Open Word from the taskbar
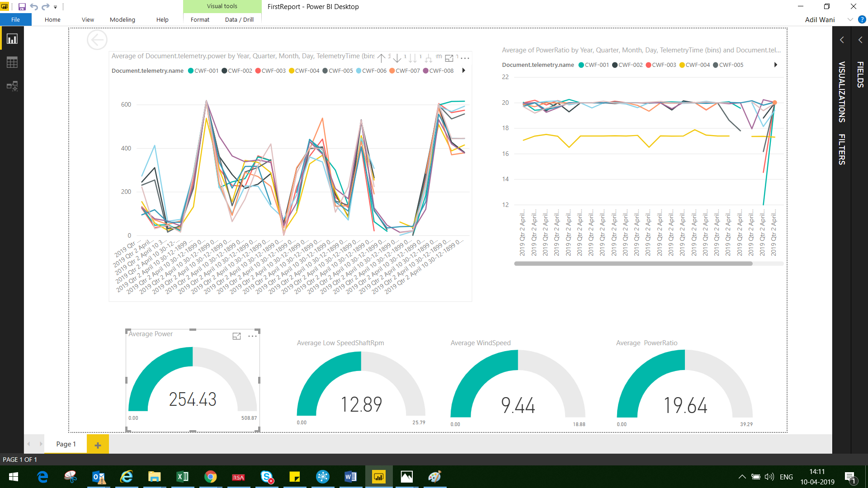 (x=351, y=477)
